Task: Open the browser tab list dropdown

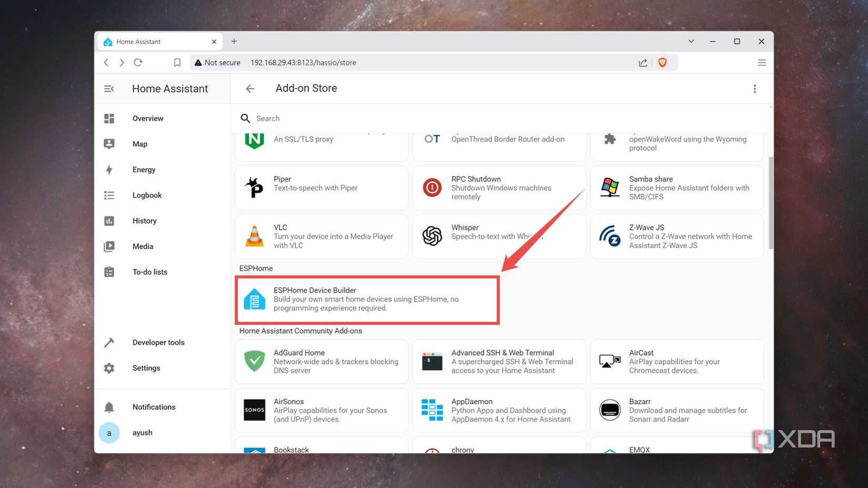Action: coord(691,41)
